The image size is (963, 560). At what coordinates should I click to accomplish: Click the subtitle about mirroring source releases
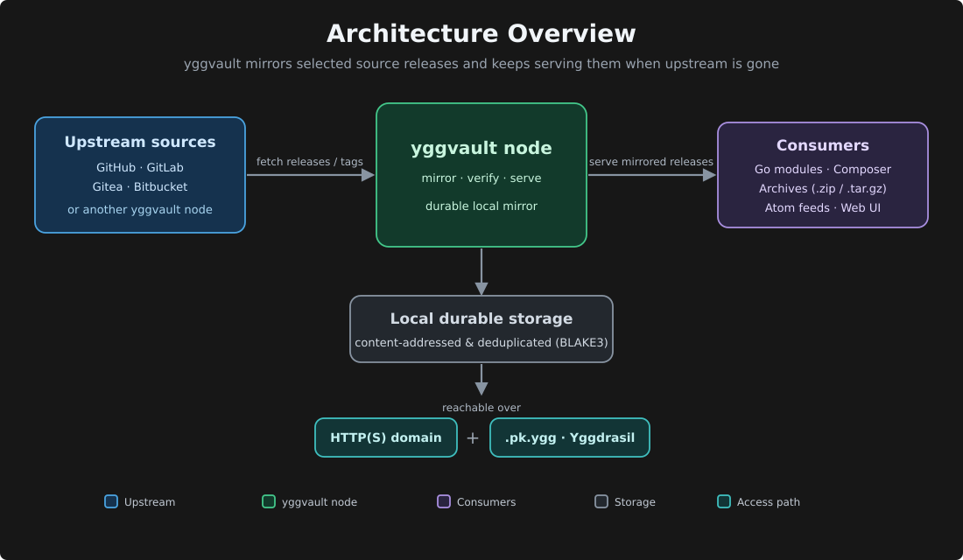tap(481, 64)
